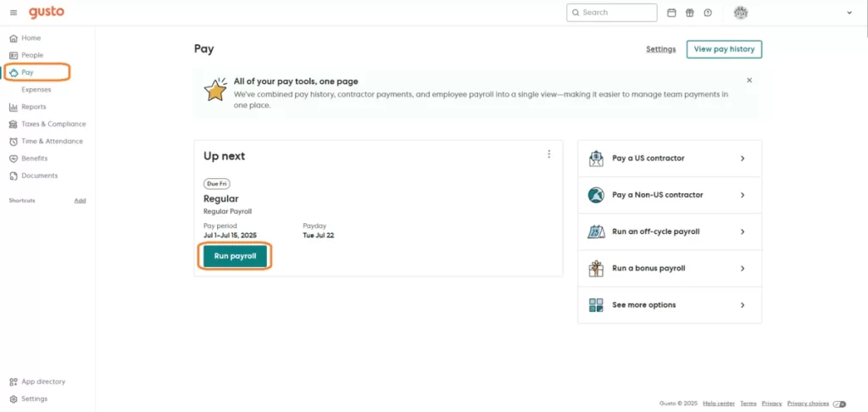Click the Pay piggy bank icon
This screenshot has width=868, height=412.
coord(14,73)
